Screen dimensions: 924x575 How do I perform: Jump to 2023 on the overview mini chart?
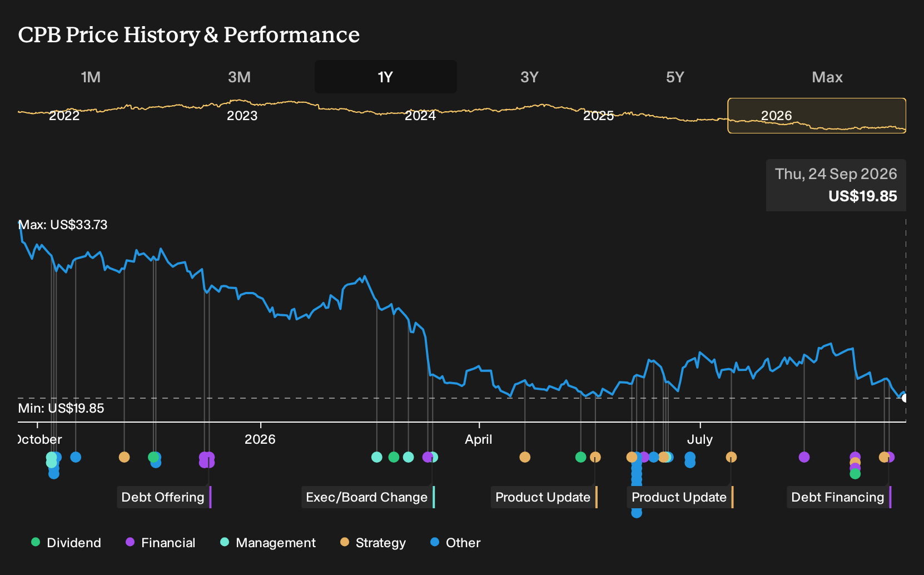click(242, 116)
